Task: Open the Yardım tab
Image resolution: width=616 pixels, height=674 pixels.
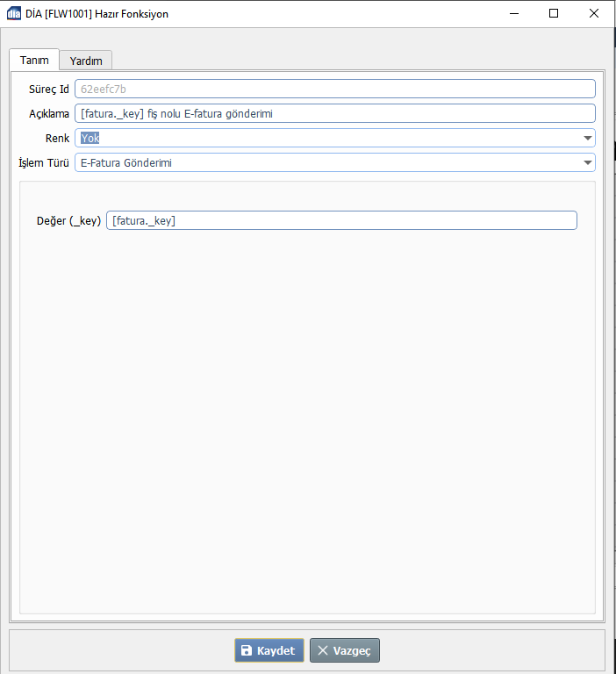Action: (86, 61)
